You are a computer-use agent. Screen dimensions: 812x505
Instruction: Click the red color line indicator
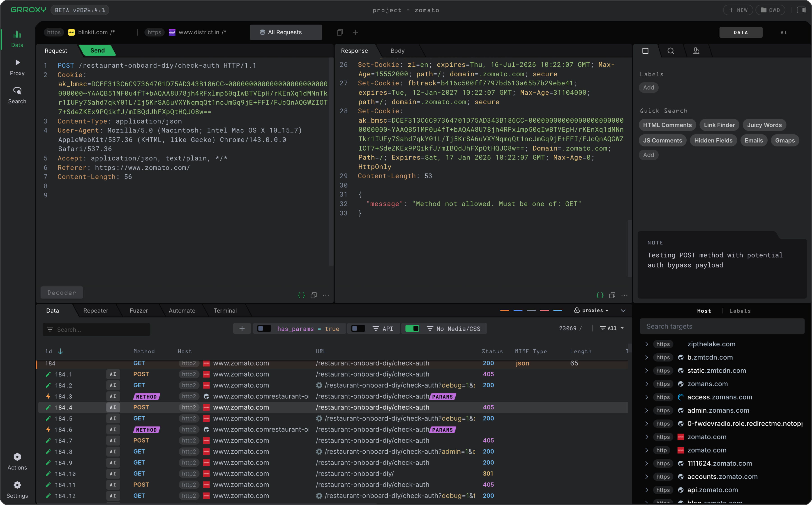tap(544, 311)
